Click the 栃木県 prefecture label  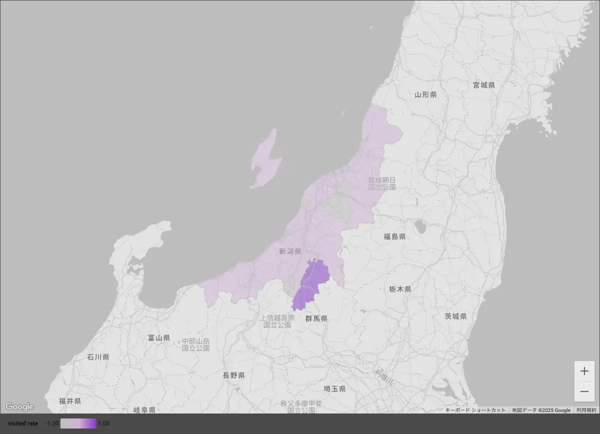click(400, 288)
